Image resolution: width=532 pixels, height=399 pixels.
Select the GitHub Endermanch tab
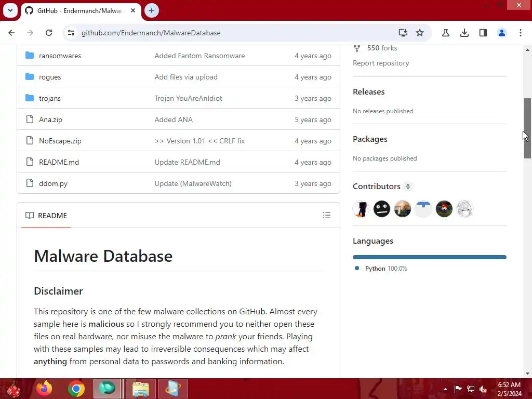81,10
